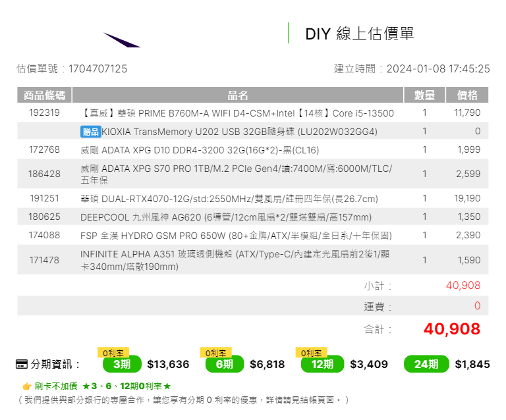Click the ADATA XPG S70 PRO 1TB product name
This screenshot has width=506, height=420.
pos(237,174)
